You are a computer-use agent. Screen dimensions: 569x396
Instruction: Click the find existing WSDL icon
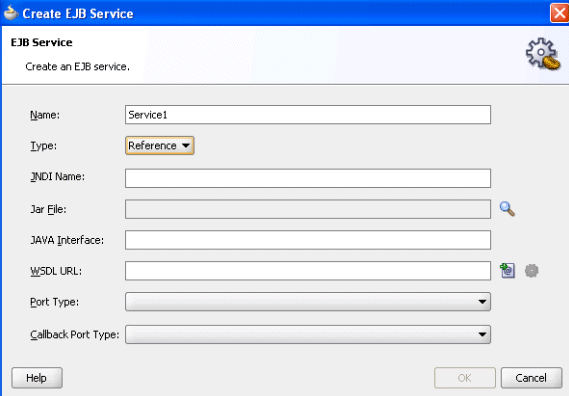507,271
